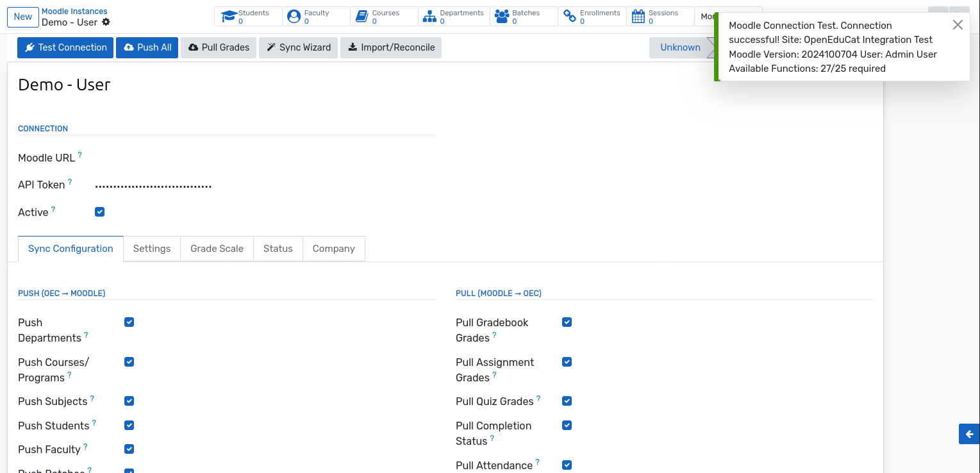The width and height of the screenshot is (980, 473).
Task: Show help for Push Courses/Programs
Action: point(69,374)
